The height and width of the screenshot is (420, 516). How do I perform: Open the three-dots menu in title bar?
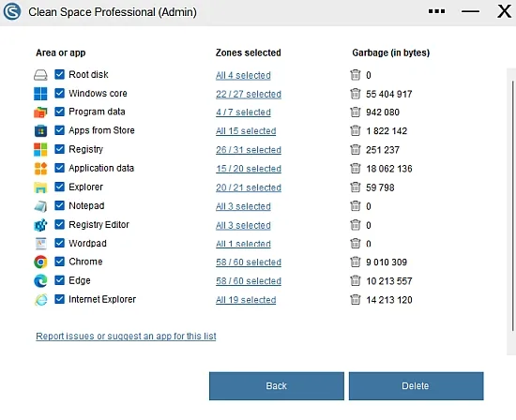pyautogui.click(x=436, y=11)
